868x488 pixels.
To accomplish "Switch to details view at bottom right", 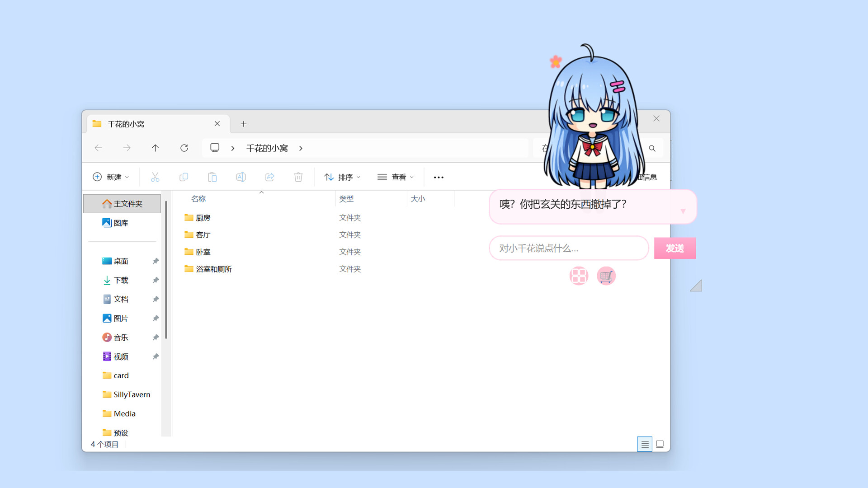I will 645,444.
